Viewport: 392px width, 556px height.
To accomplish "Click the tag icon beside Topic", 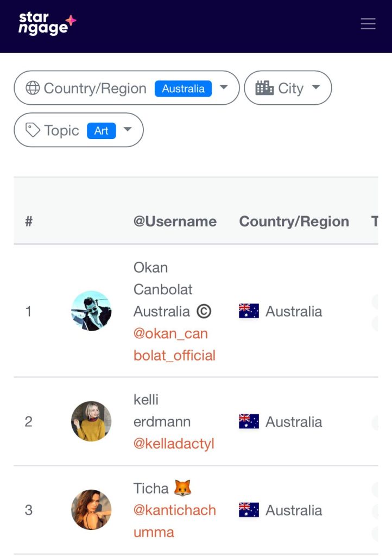I will coord(33,130).
